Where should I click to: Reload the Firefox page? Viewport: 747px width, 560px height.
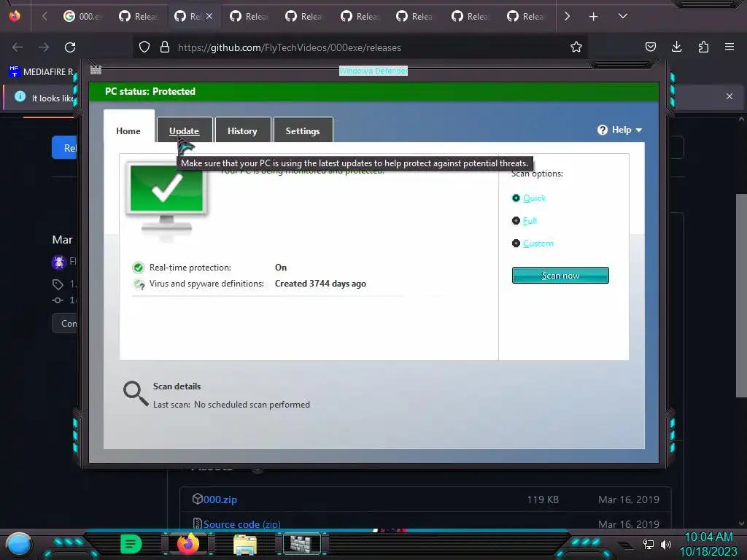point(70,47)
